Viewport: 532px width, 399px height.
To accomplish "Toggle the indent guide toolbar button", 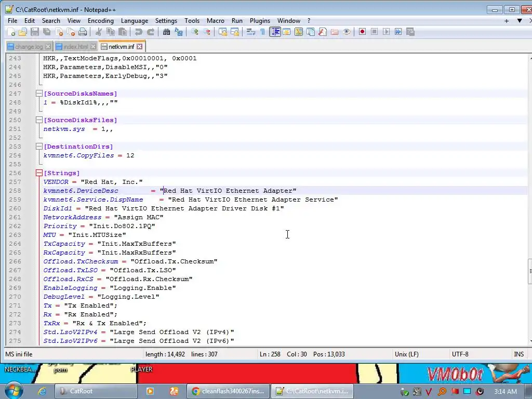I will click(x=274, y=32).
